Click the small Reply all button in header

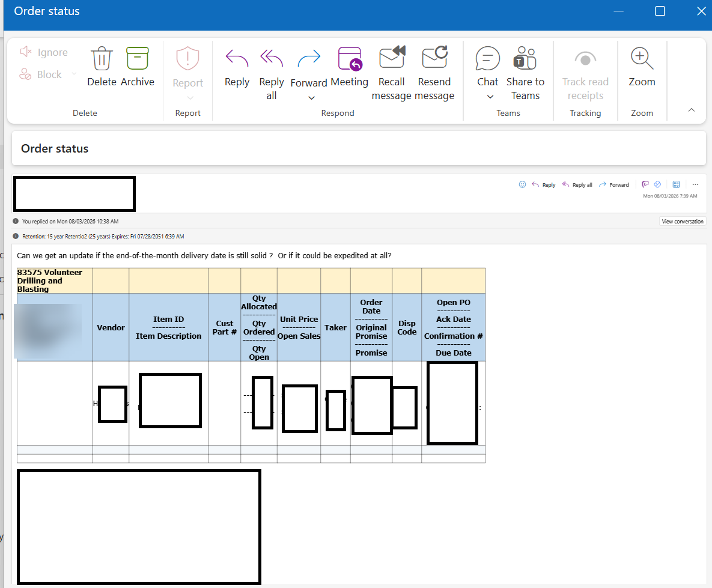(577, 185)
